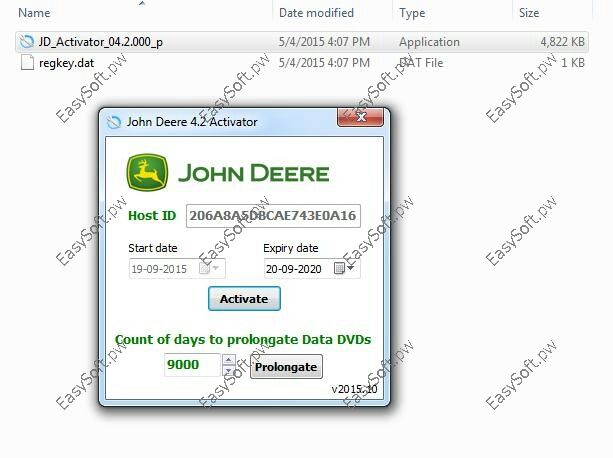This screenshot has height=458, width=613.
Task: Decrease days count with down spinner arrow
Action: 229,370
